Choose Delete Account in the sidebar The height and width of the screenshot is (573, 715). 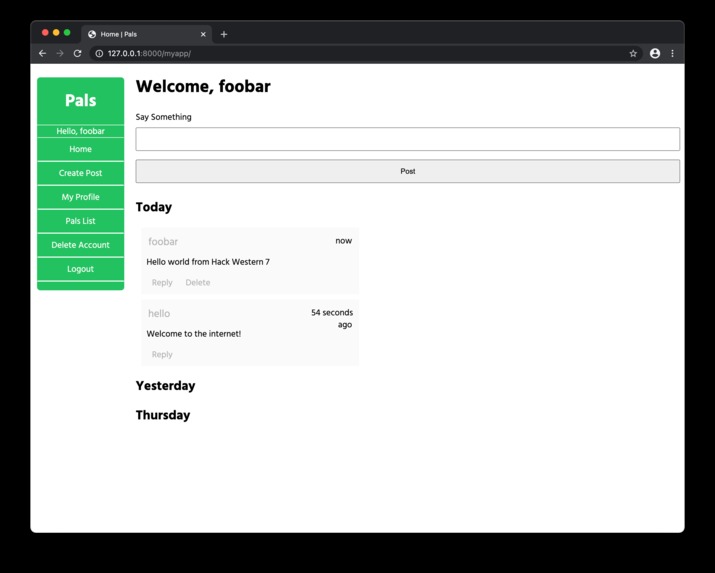click(80, 245)
